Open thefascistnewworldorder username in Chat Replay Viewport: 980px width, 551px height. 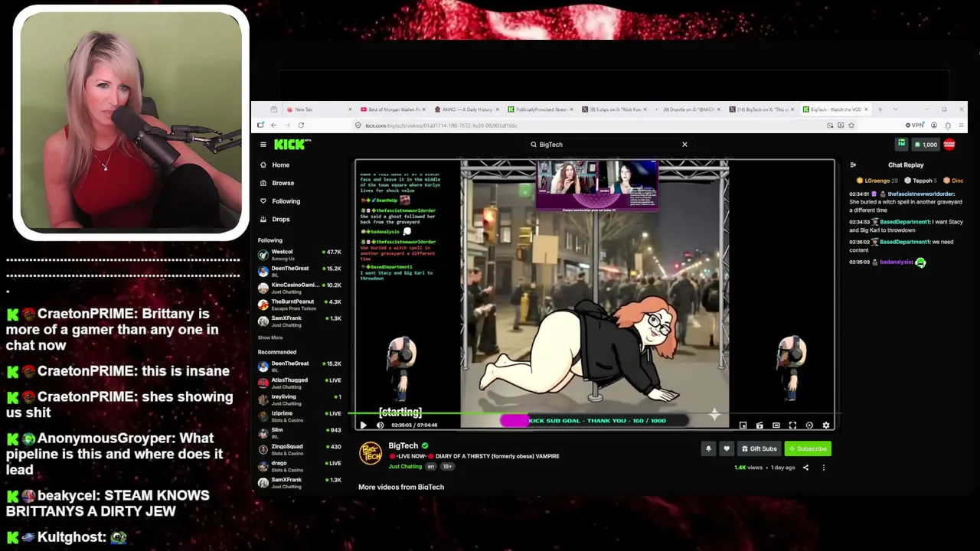coord(921,194)
